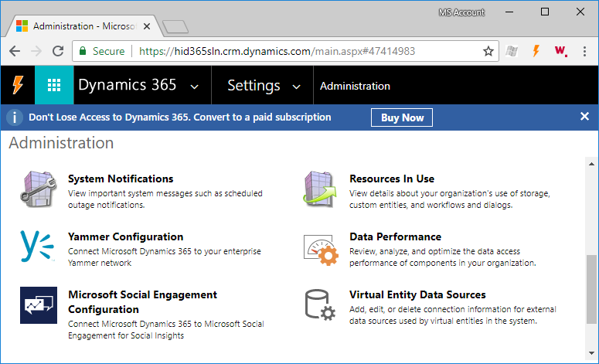
Task: Expand the Settings dropdown chevron
Action: point(297,87)
